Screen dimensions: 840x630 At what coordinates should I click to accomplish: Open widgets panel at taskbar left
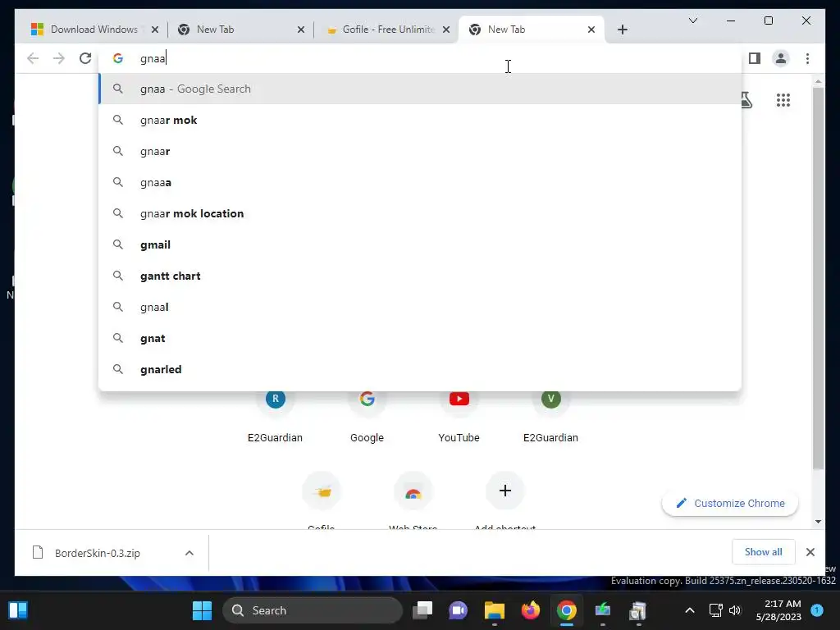point(18,610)
